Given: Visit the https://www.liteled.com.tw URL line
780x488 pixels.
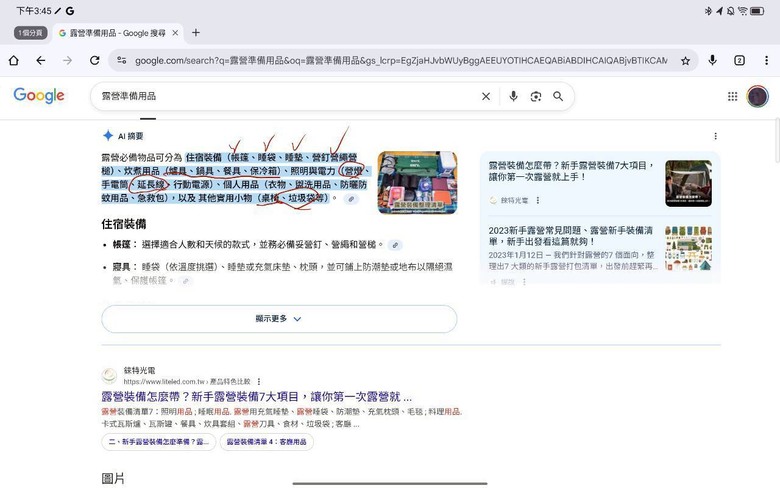Looking at the screenshot, I should [187, 382].
